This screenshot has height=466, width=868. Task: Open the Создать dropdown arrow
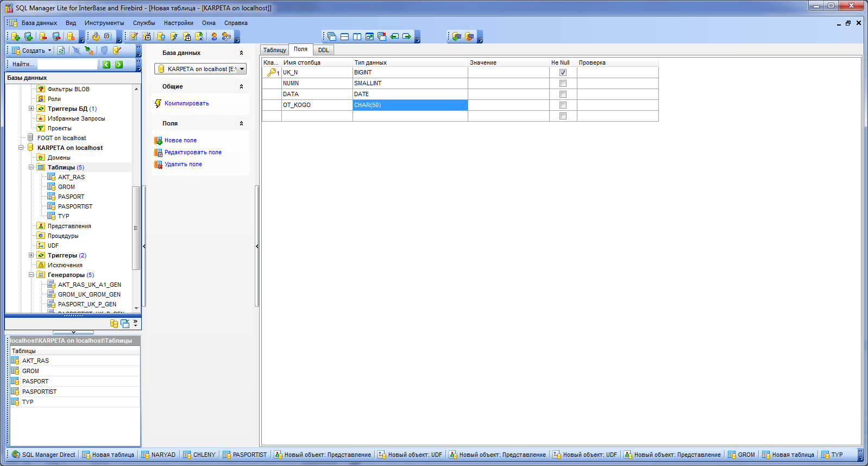[49, 51]
